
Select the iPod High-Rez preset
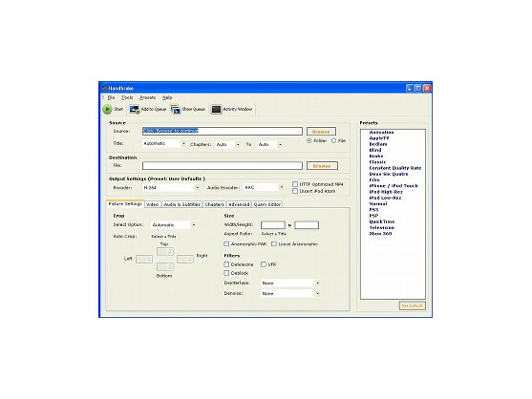tap(386, 192)
